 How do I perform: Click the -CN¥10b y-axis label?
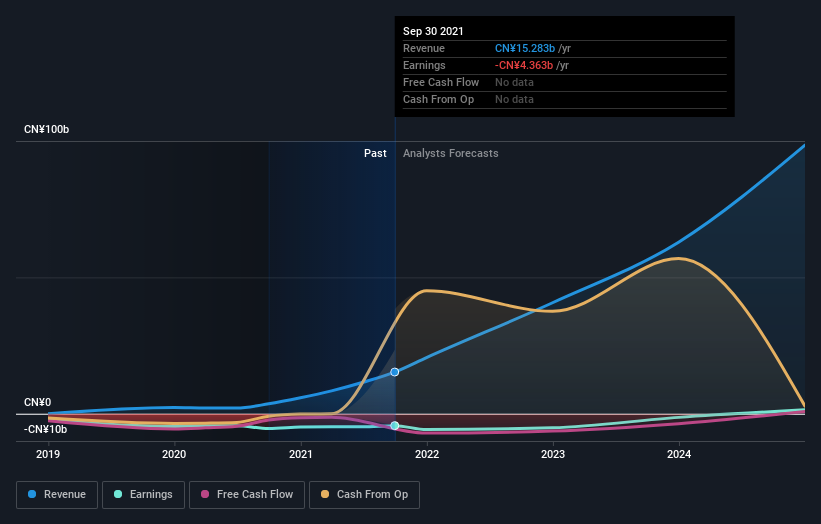click(46, 430)
